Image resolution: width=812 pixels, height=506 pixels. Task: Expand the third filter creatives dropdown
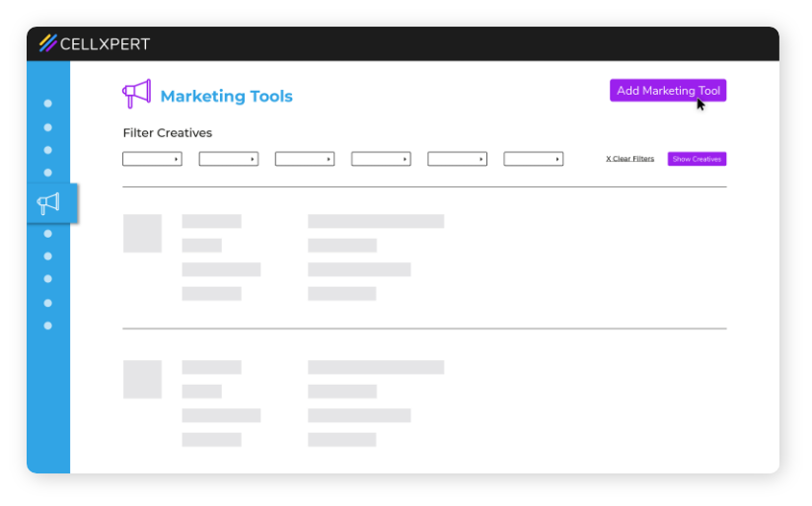coord(305,159)
